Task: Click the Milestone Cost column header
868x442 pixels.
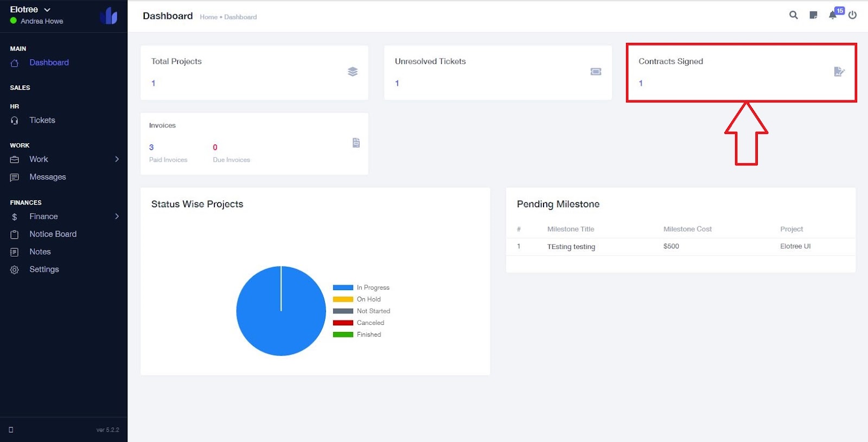Action: point(687,229)
